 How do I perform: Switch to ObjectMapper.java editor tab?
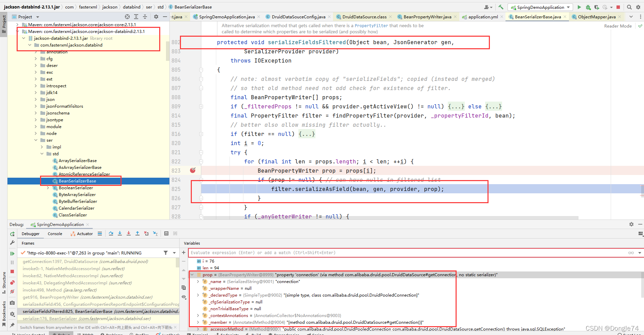pyautogui.click(x=597, y=17)
